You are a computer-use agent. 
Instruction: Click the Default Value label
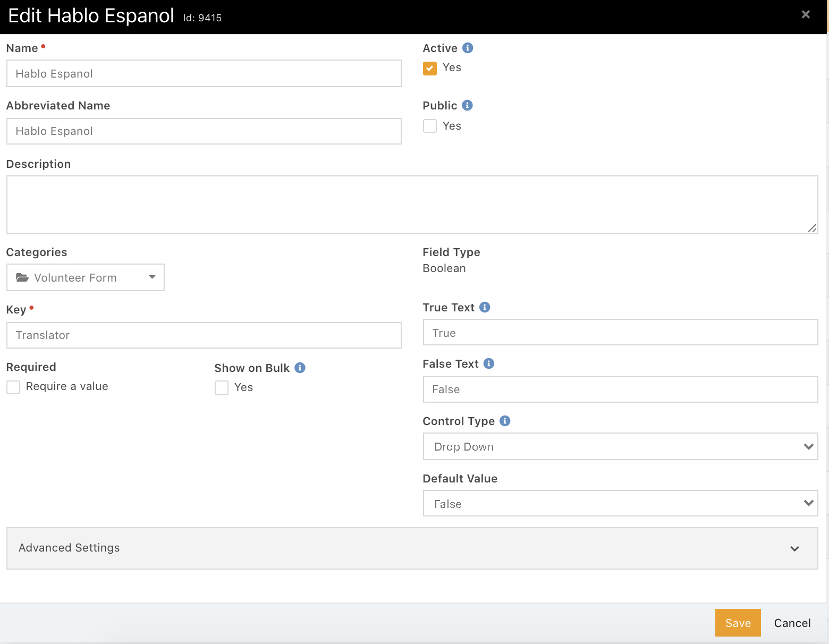(460, 478)
